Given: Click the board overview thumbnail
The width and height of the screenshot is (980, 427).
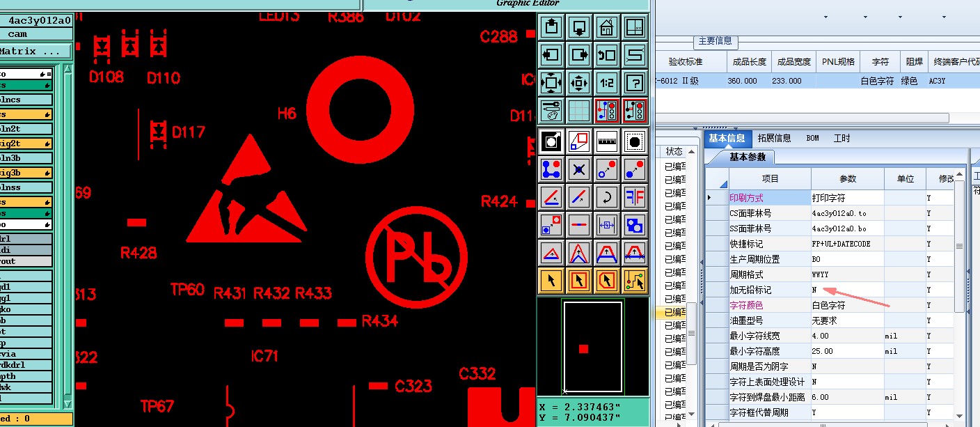Looking at the screenshot, I should point(593,347).
